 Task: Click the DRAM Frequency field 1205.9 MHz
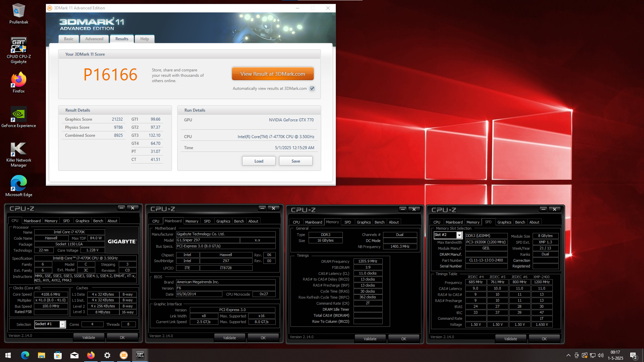368,261
